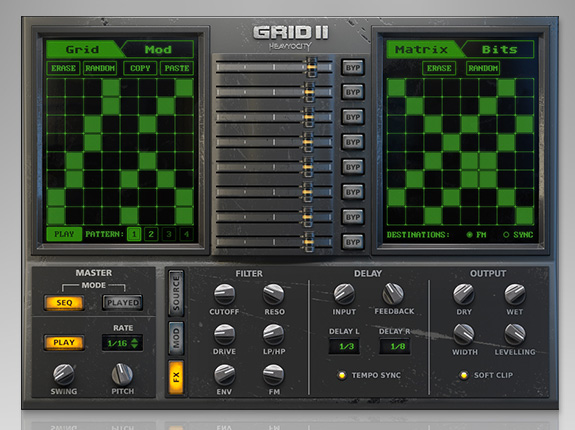The height and width of the screenshot is (430, 575).
Task: Click ERASE in the Matrix panel
Action: 439,68
